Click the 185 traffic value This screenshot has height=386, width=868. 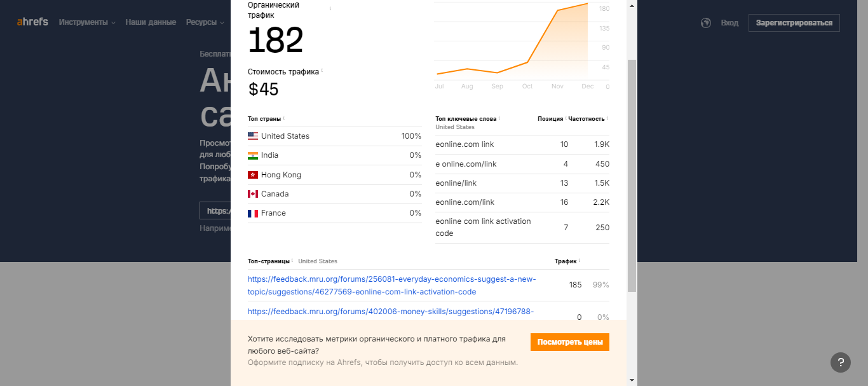pyautogui.click(x=575, y=285)
